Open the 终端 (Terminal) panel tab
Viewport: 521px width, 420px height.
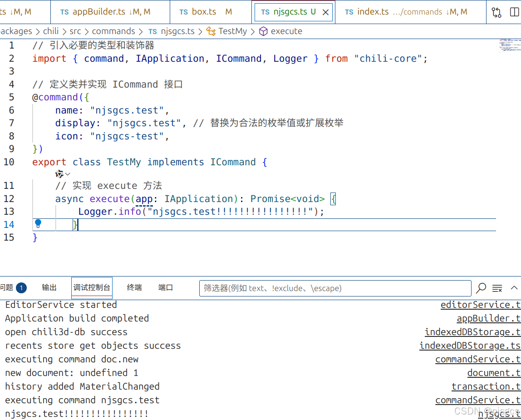coord(134,288)
